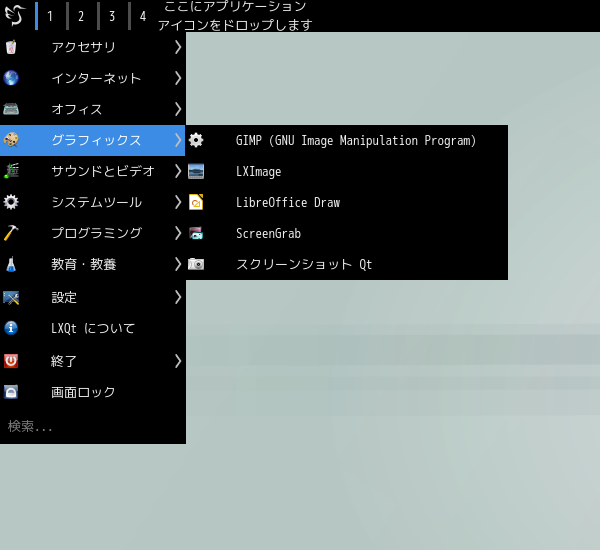This screenshot has width=600, height=550.
Task: Click the サウンドとビデオ music icon
Action: (11, 171)
